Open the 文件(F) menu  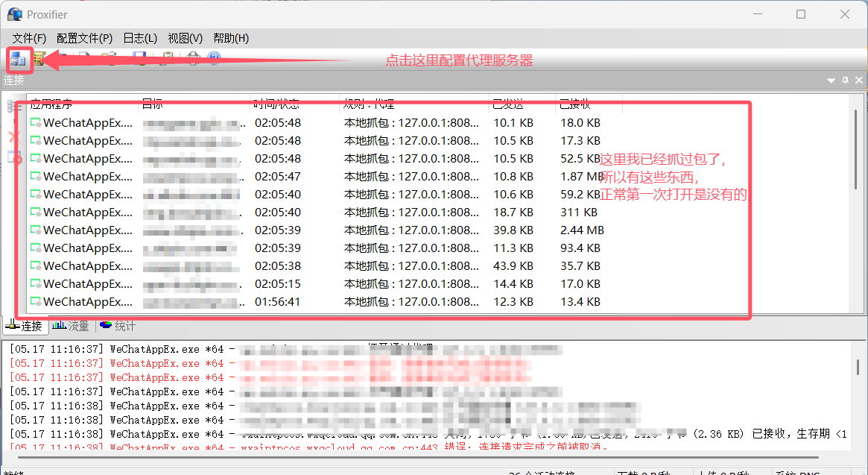pos(29,38)
